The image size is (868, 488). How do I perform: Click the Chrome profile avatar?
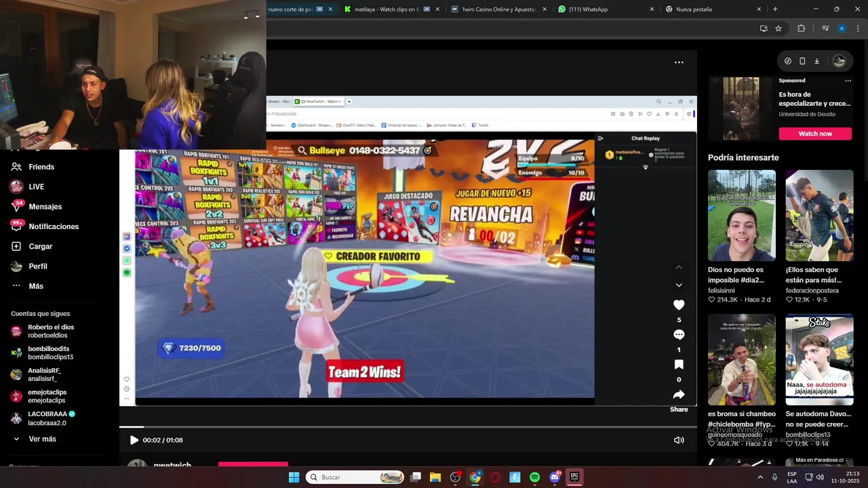pyautogui.click(x=842, y=28)
